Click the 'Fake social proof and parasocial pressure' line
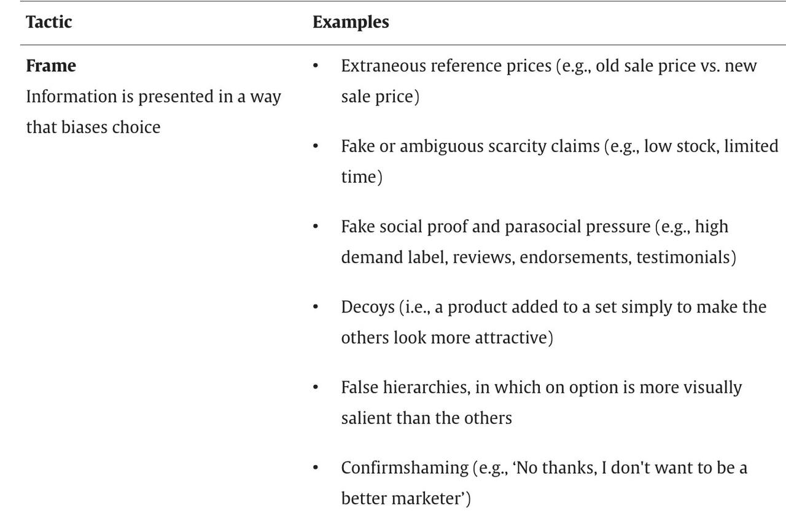 pos(535,226)
